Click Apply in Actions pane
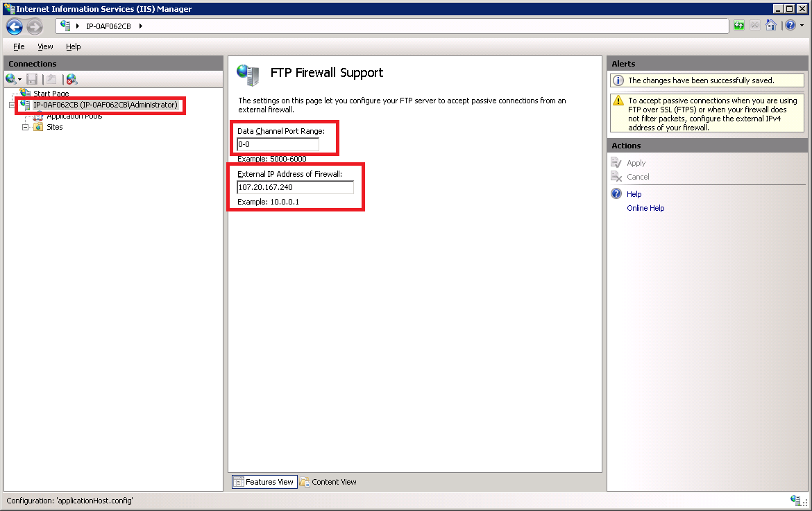This screenshot has height=511, width=812. point(636,163)
